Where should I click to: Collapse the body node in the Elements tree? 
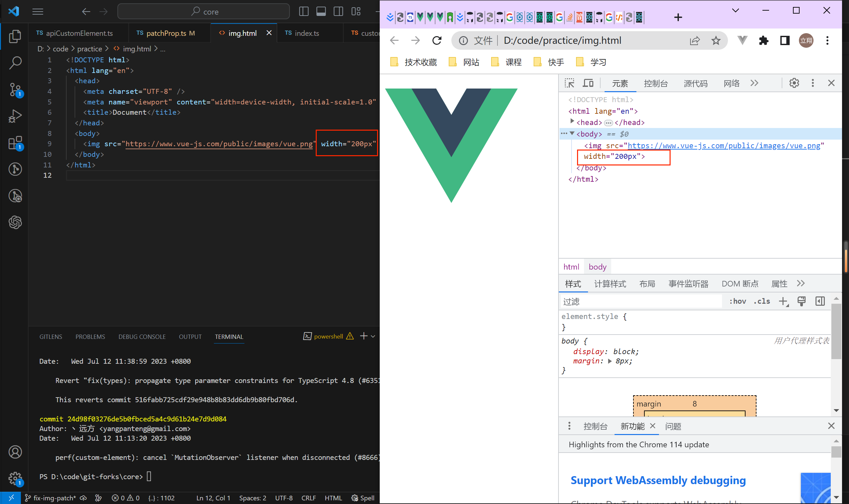tap(572, 134)
